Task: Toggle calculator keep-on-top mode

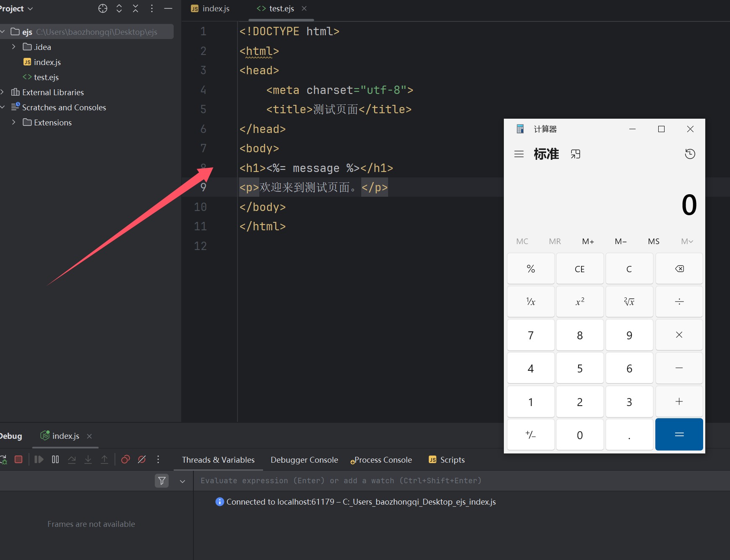Action: tap(576, 154)
